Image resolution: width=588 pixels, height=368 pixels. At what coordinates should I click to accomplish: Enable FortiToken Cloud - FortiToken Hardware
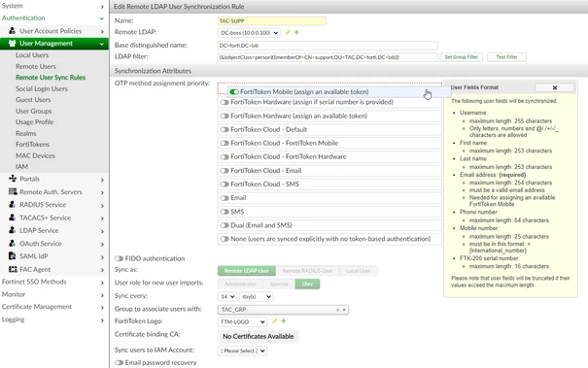[x=225, y=156]
